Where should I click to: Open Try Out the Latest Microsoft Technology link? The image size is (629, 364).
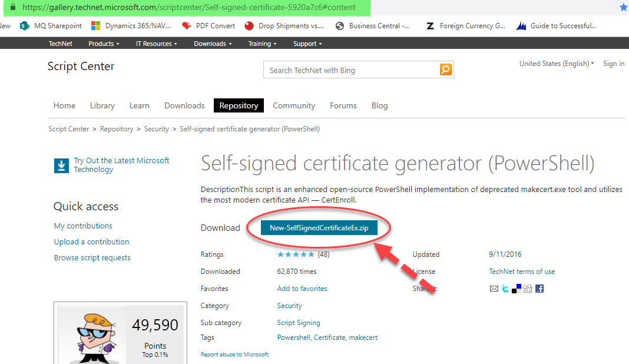[x=121, y=165]
